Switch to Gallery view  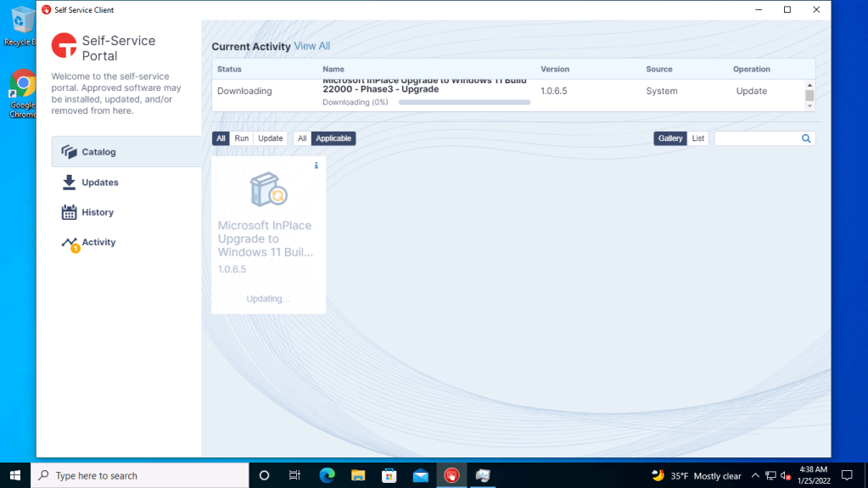[669, 138]
